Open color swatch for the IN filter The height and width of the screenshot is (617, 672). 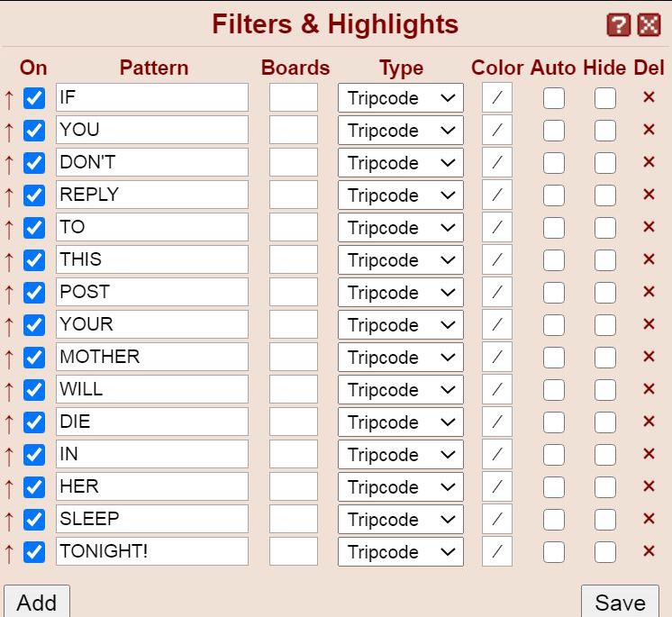point(497,454)
